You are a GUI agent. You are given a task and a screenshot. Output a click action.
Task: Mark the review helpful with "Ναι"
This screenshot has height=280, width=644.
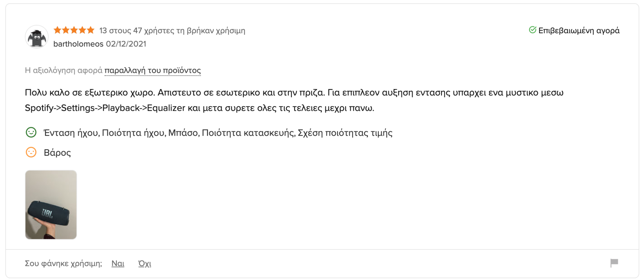[x=118, y=264]
